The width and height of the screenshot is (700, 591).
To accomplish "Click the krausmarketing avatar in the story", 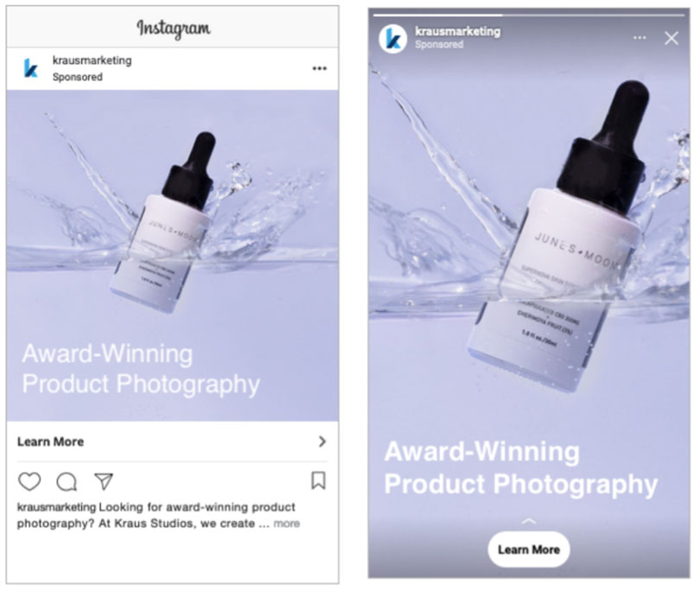I will [393, 39].
